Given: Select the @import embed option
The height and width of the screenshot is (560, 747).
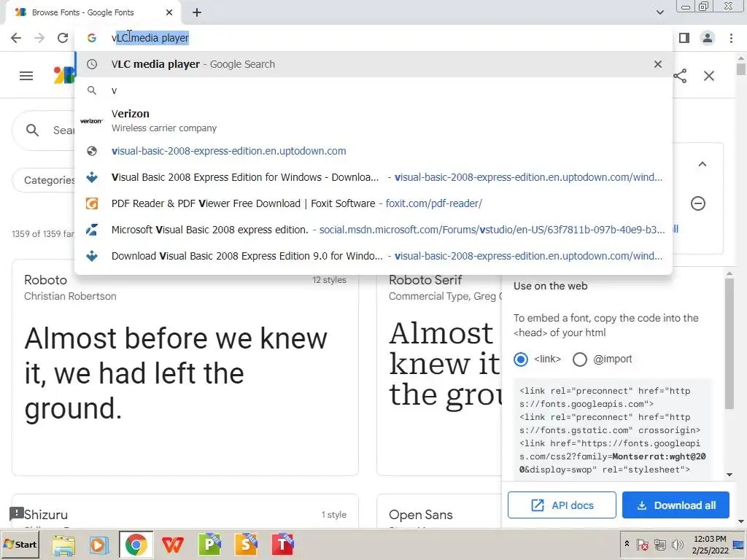Looking at the screenshot, I should (580, 359).
